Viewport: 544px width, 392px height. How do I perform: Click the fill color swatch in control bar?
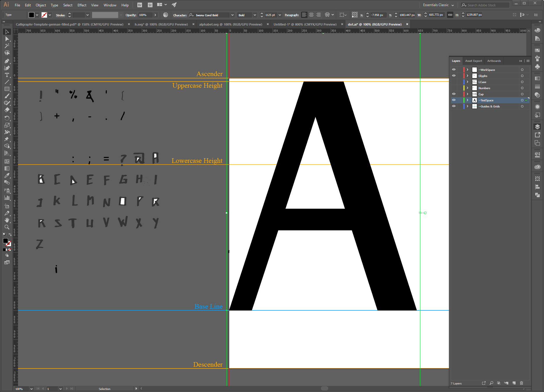[x=31, y=15]
